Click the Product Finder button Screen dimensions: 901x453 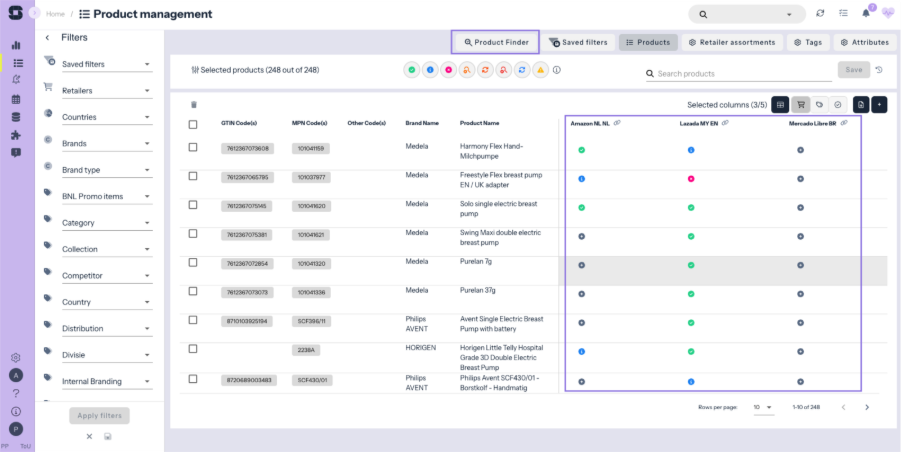tap(495, 42)
